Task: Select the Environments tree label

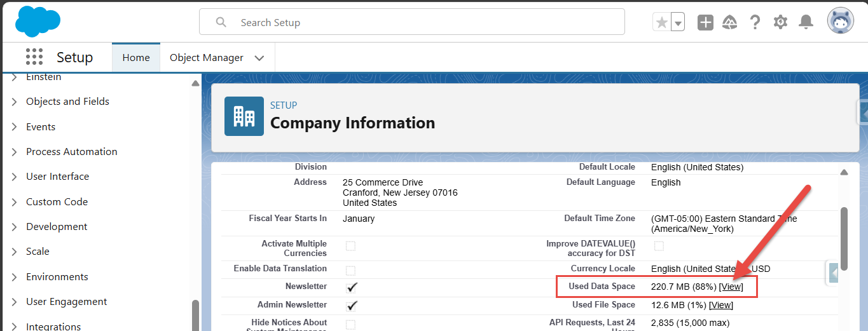Action: (57, 277)
